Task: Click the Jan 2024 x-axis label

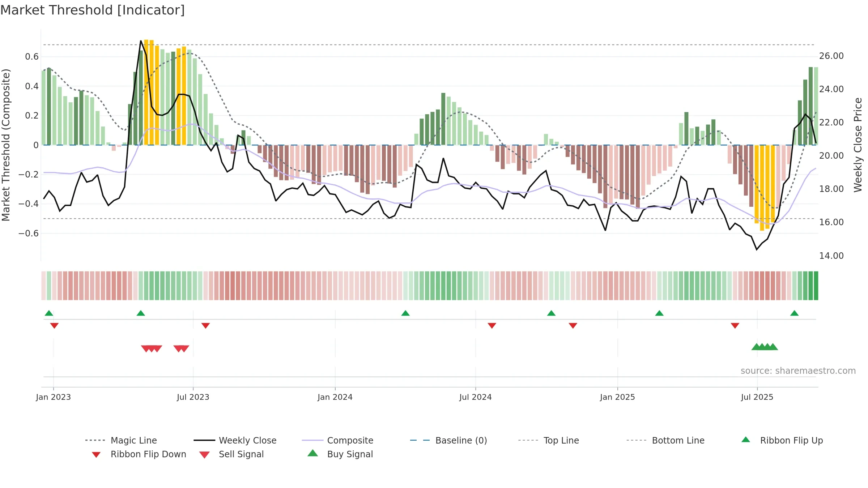Action: pyautogui.click(x=335, y=397)
